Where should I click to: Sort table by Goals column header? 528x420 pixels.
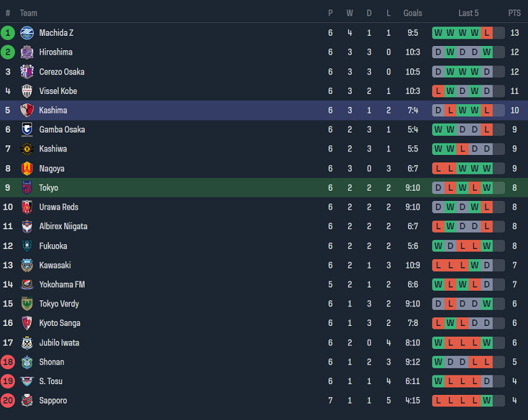tap(412, 13)
